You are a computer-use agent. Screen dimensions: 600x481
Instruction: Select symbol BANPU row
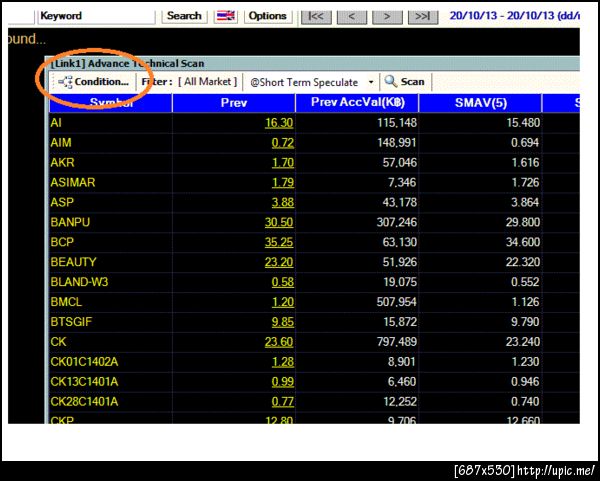(70, 222)
